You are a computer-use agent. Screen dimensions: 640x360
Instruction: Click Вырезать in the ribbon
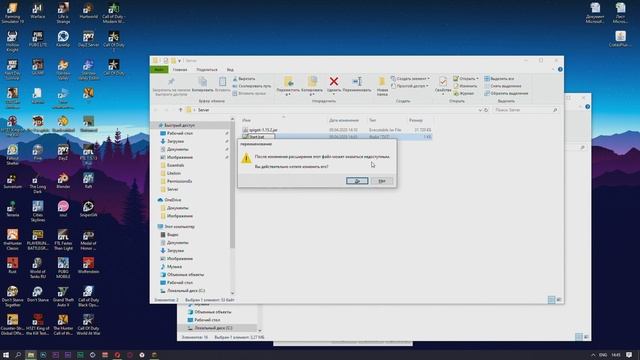[x=244, y=78]
